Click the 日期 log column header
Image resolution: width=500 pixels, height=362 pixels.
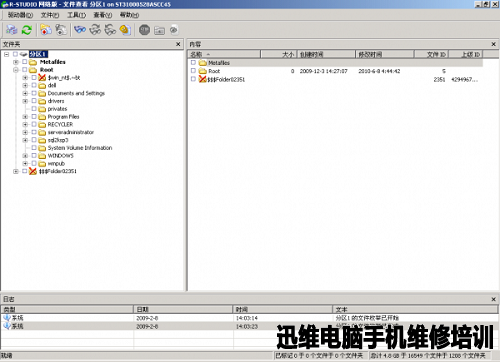tap(183, 309)
